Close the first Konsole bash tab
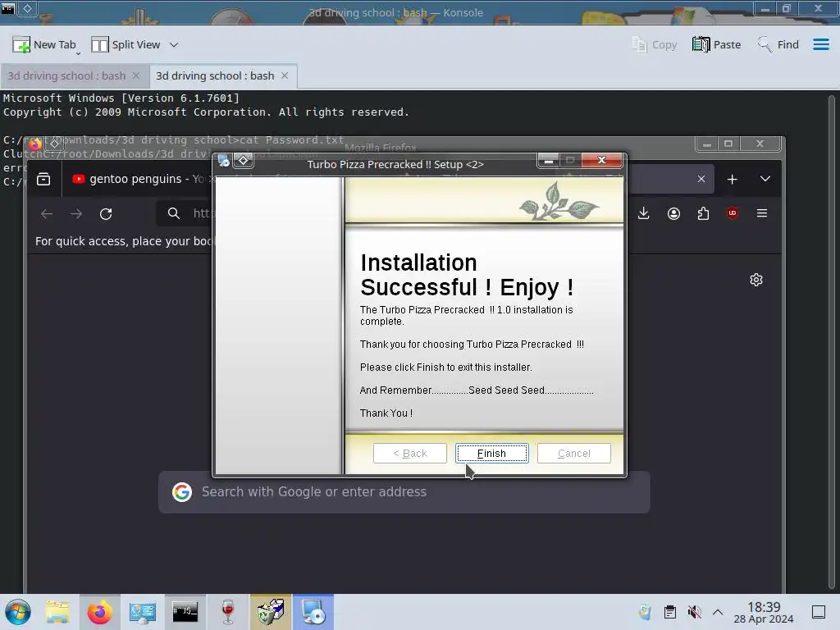Viewport: 840px width, 630px height. tap(136, 75)
